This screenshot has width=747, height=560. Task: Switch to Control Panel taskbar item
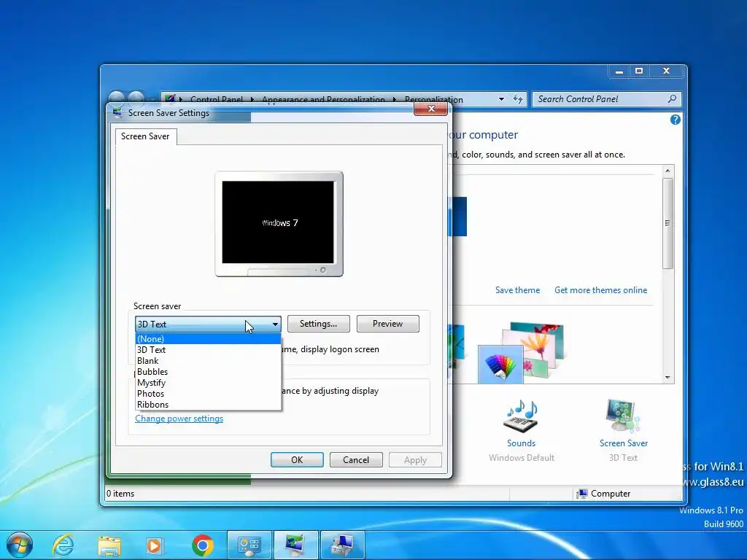pyautogui.click(x=249, y=545)
